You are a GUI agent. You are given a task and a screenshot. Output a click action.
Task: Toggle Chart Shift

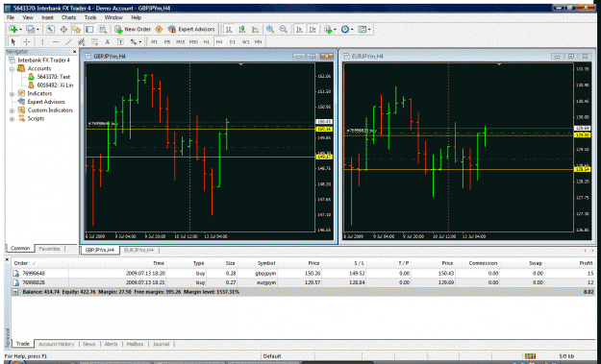coord(313,29)
